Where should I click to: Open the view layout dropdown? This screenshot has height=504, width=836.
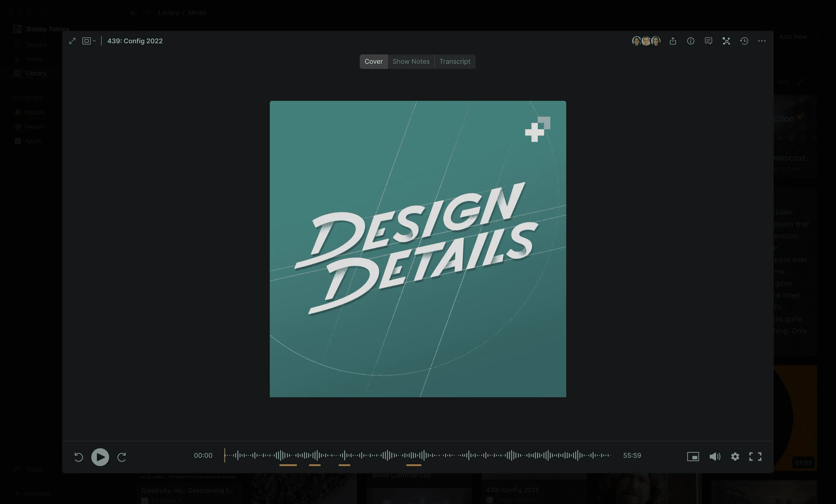click(89, 41)
